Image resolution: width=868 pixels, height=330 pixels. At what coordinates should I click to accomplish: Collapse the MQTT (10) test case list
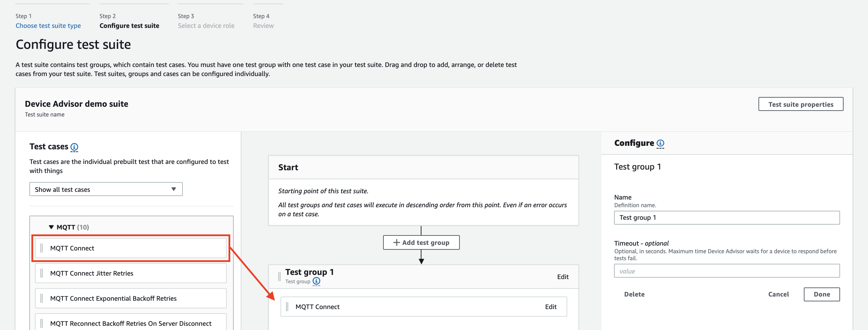pos(51,227)
